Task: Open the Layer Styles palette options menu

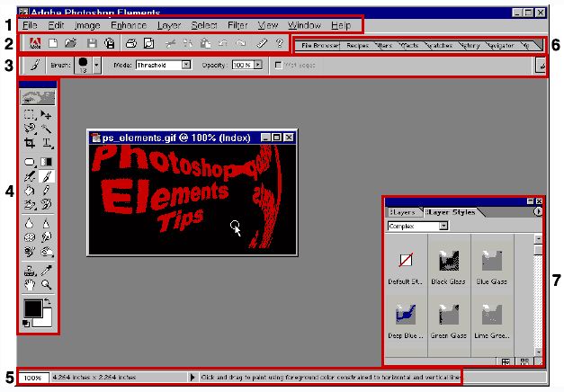Action: tap(538, 212)
